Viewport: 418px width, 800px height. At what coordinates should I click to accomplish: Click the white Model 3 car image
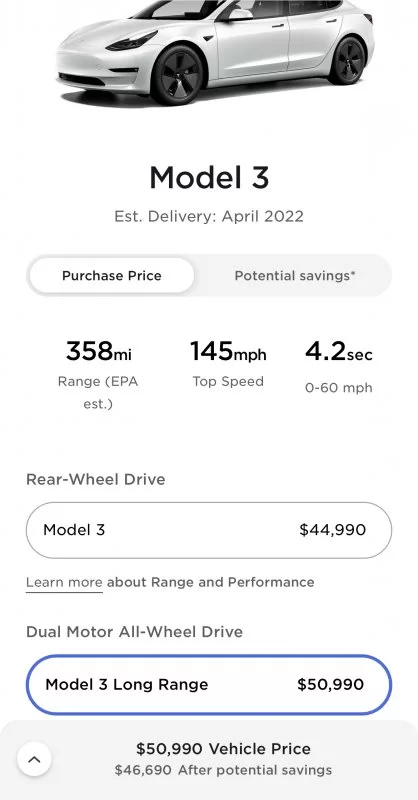tap(215, 51)
